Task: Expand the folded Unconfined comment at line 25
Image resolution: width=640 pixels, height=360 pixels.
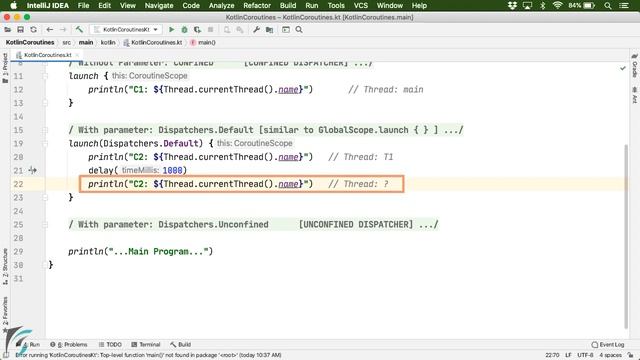Action: (45, 224)
